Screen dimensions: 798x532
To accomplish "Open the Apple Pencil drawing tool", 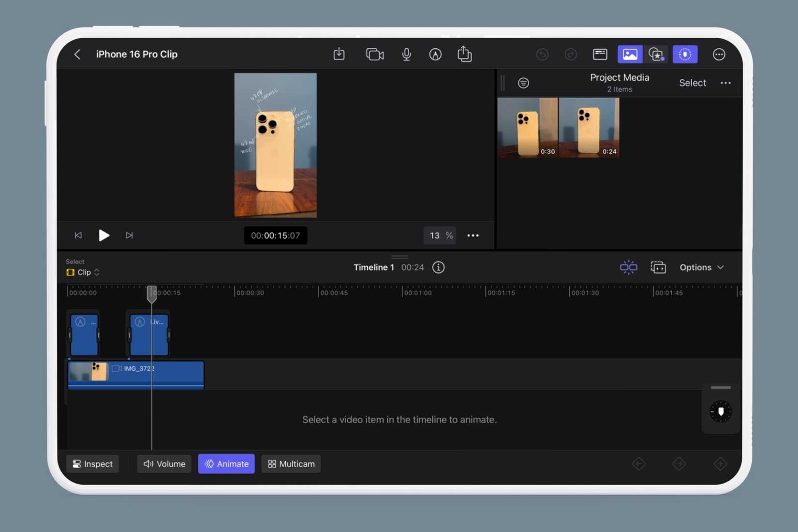I will 435,54.
